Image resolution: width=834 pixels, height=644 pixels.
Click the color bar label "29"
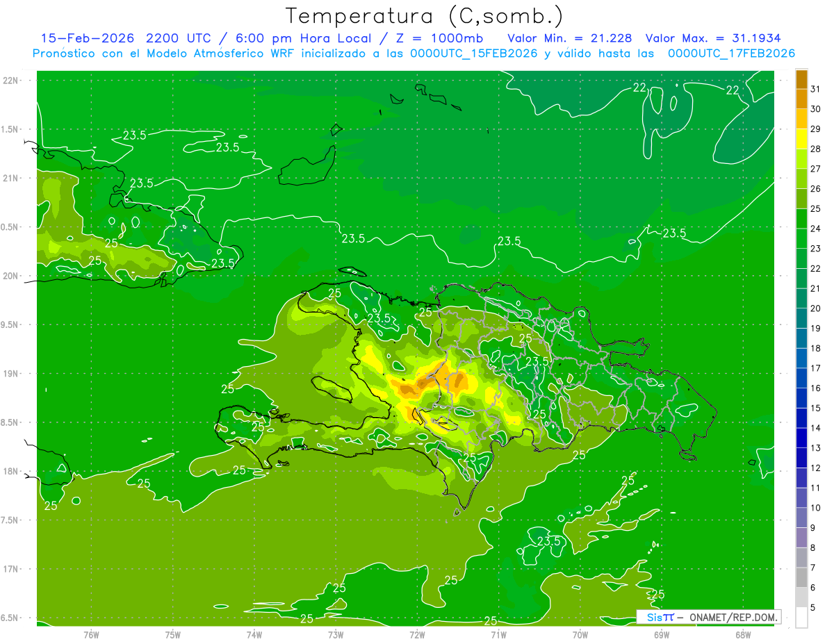(815, 129)
